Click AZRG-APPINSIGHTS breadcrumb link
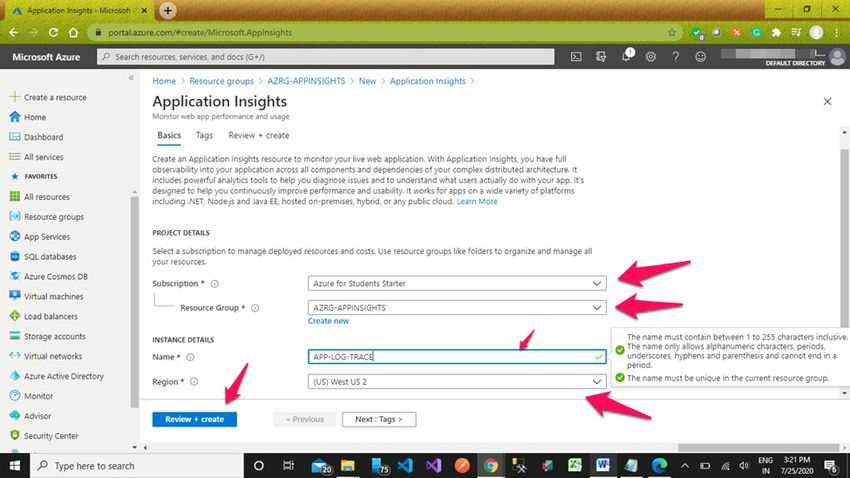The height and width of the screenshot is (478, 850). (x=306, y=81)
